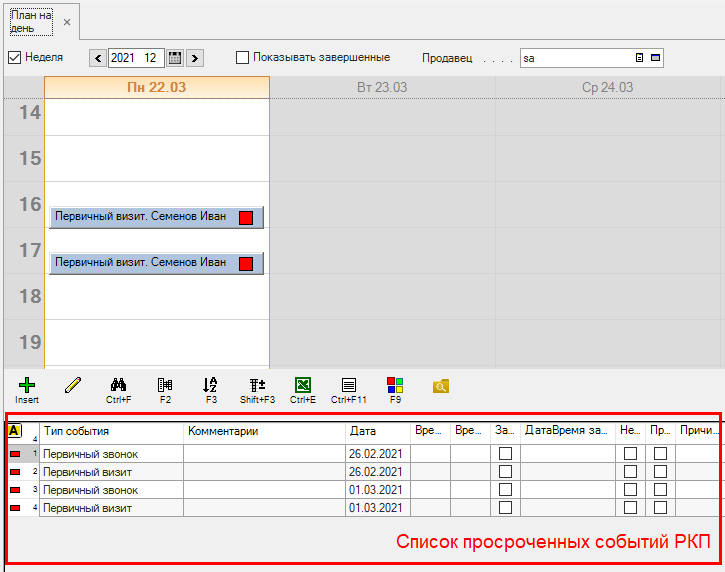Click the F9 colored squares icon

[395, 385]
